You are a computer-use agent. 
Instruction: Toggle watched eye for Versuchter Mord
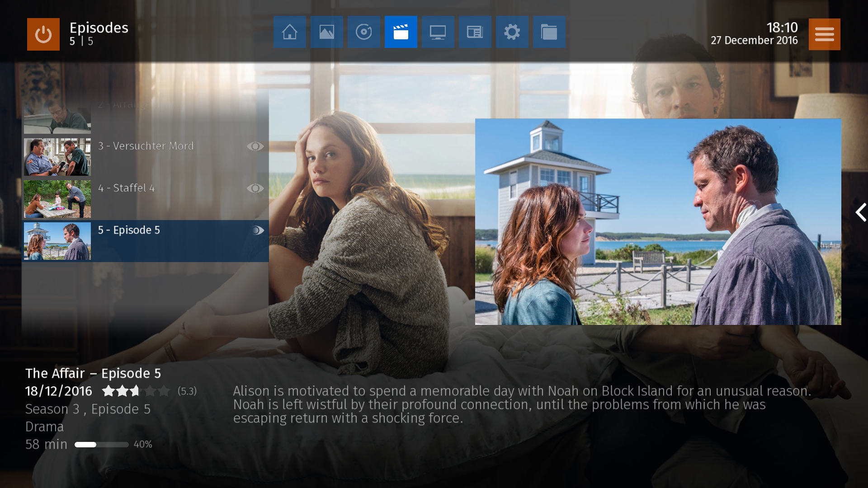[x=255, y=146]
